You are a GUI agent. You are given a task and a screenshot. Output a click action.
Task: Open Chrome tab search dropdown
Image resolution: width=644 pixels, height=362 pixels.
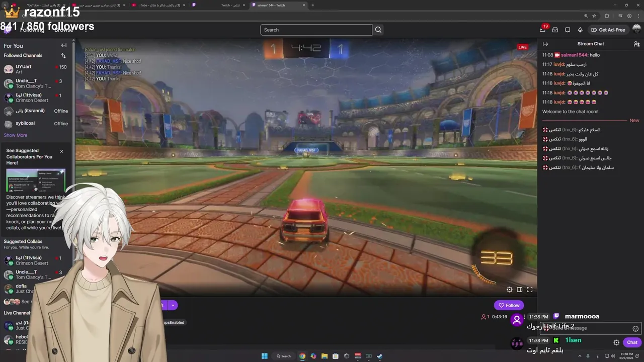(6, 5)
